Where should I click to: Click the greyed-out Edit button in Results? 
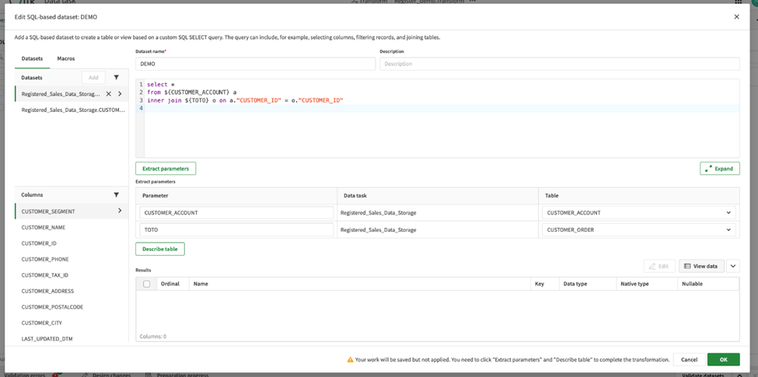[659, 266]
